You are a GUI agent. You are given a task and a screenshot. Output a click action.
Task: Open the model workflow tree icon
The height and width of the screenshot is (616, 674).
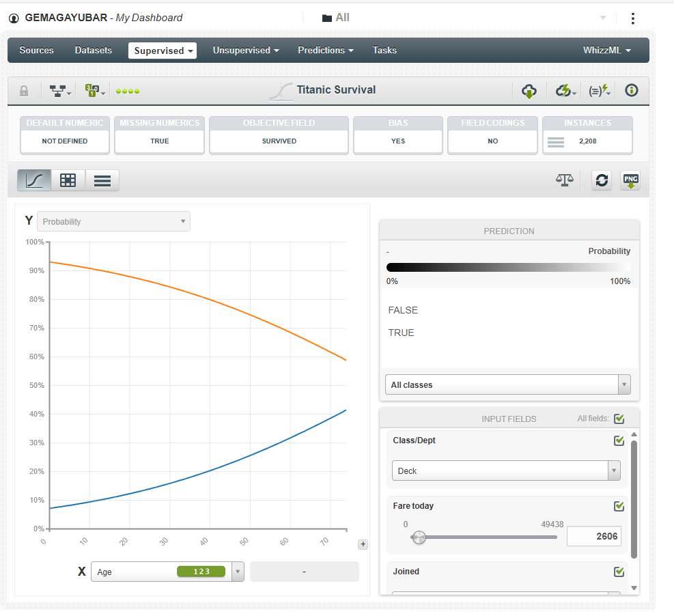(x=60, y=91)
